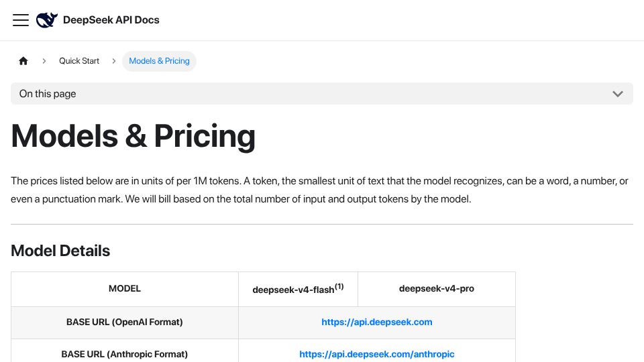Image resolution: width=644 pixels, height=362 pixels.
Task: Click the footnote (1) superscript marker
Action: point(339,286)
